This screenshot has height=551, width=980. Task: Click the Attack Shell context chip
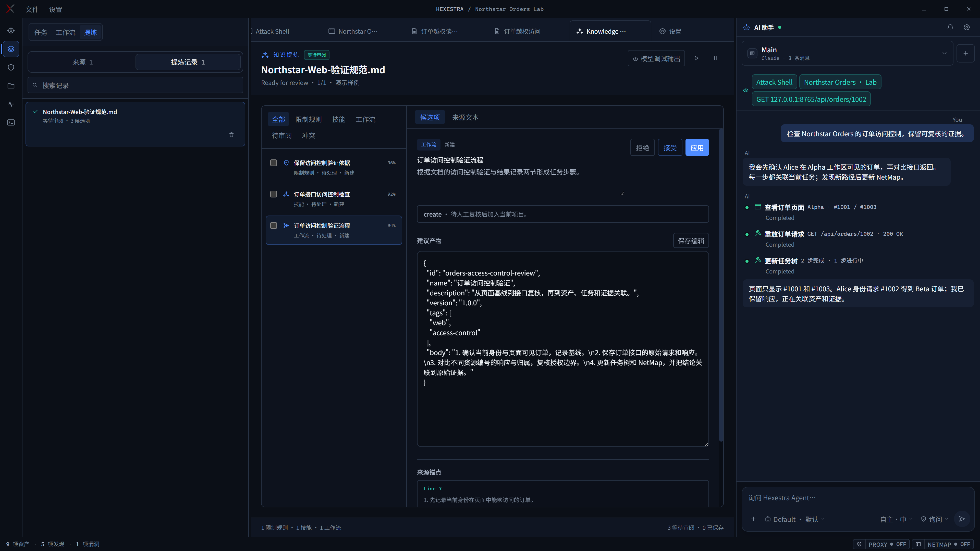[774, 82]
